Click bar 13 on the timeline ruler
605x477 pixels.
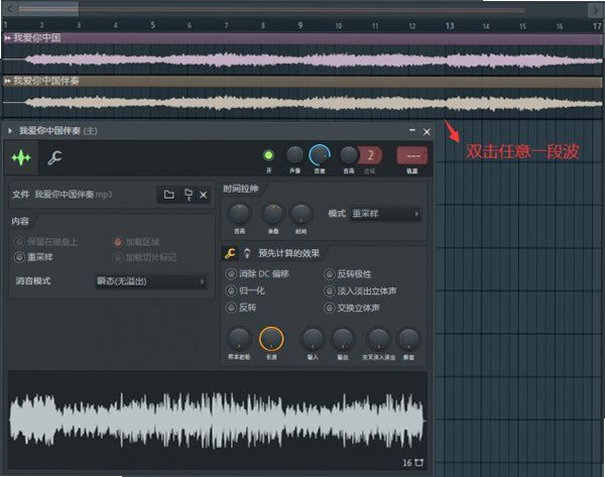pos(450,25)
